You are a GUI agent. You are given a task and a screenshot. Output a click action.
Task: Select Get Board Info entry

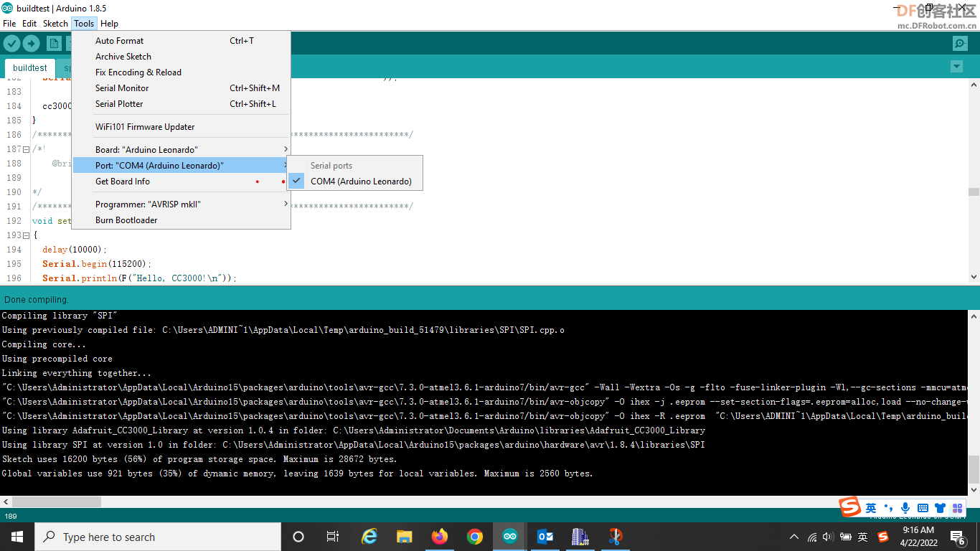[x=182, y=182]
